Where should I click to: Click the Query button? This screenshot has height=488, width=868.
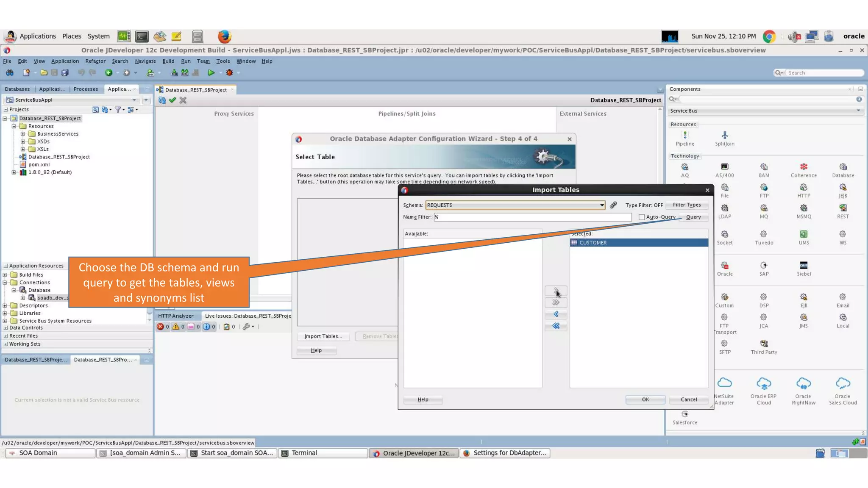[x=693, y=217]
